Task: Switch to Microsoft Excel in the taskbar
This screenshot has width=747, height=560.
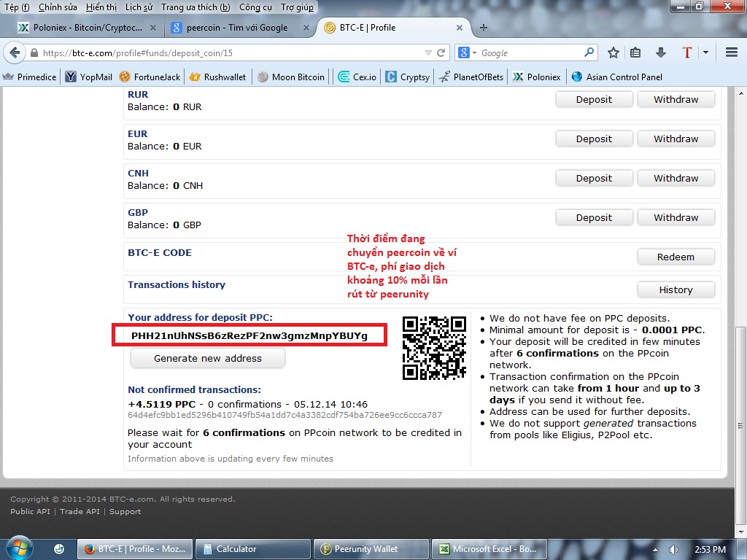Action: [x=489, y=549]
